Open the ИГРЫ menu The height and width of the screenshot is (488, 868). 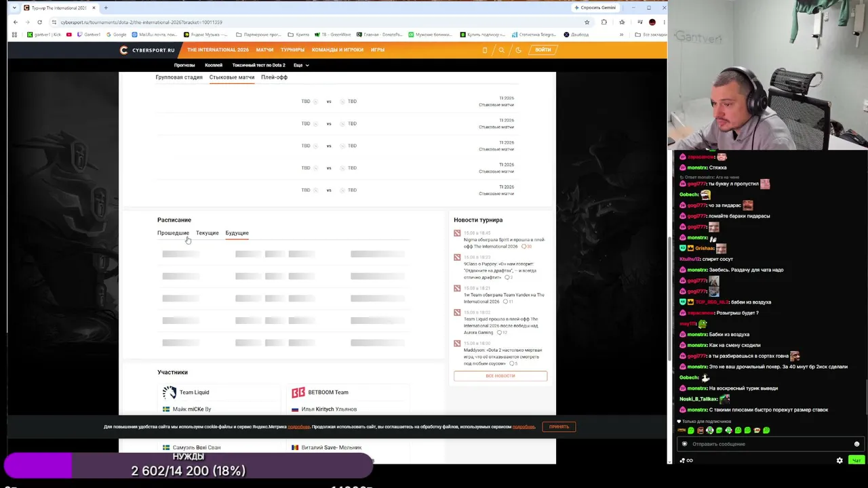pos(378,49)
